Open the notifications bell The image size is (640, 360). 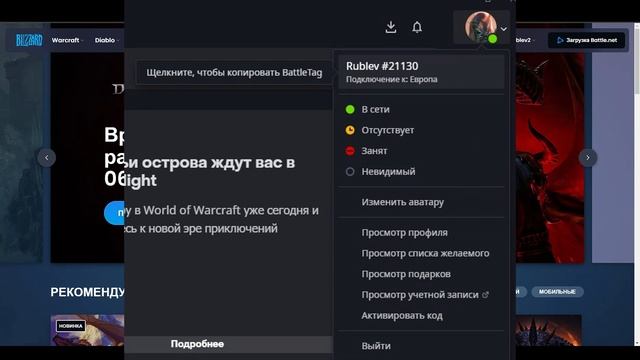[x=417, y=27]
